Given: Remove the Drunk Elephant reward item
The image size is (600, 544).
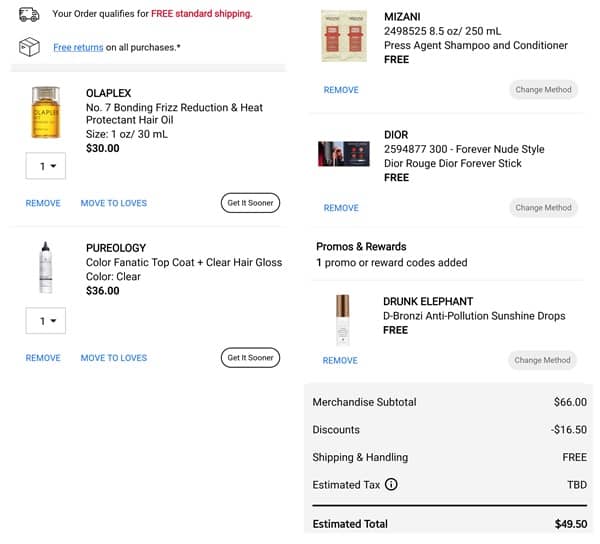Looking at the screenshot, I should [x=341, y=360].
